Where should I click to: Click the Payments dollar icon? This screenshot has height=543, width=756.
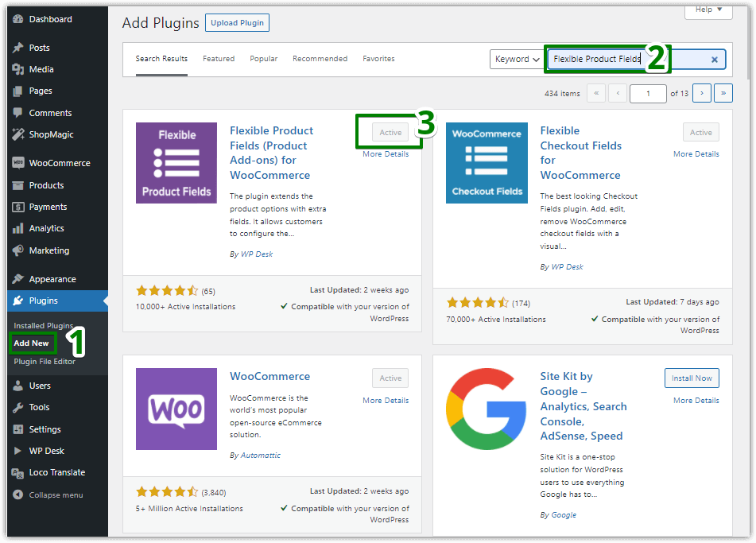pos(17,207)
